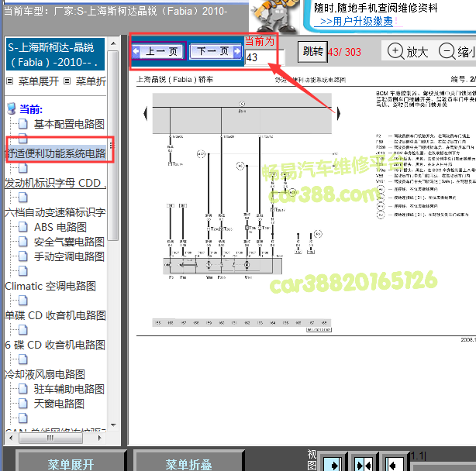This screenshot has height=471, width=476.
Task: Go to next page with 下一页 button
Action: pos(216,51)
